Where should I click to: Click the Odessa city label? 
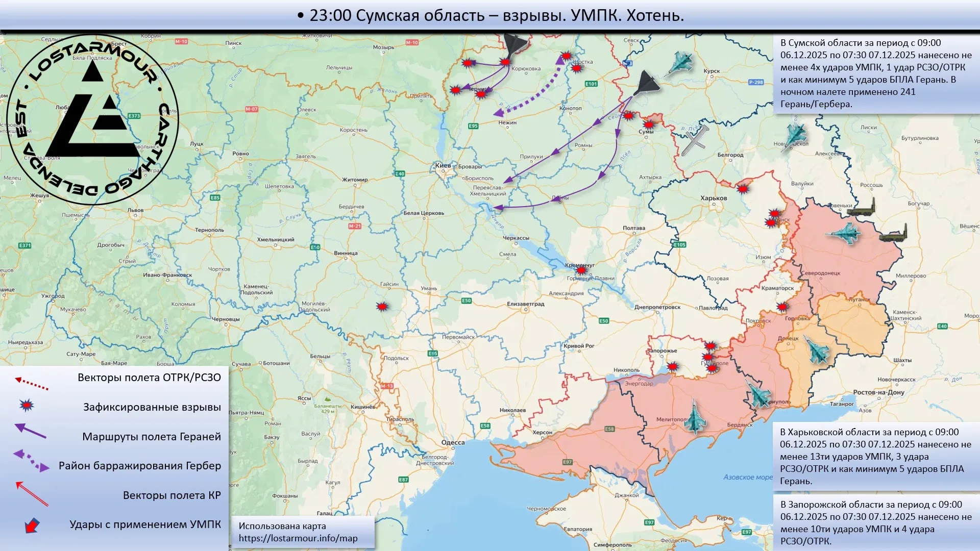coord(453,442)
